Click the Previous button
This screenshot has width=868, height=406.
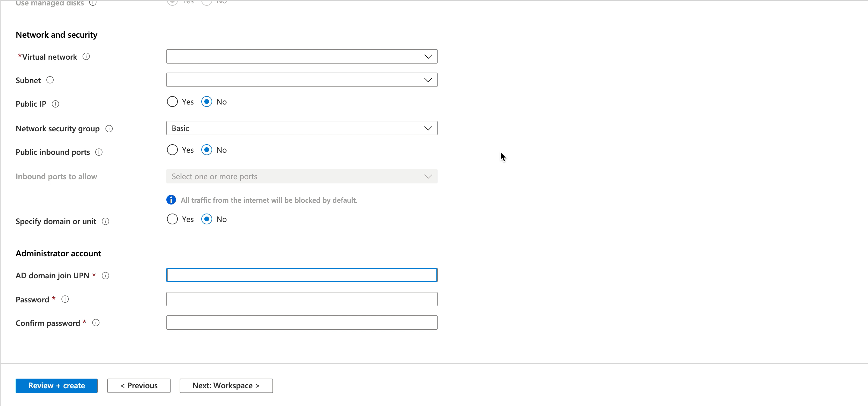click(x=139, y=386)
